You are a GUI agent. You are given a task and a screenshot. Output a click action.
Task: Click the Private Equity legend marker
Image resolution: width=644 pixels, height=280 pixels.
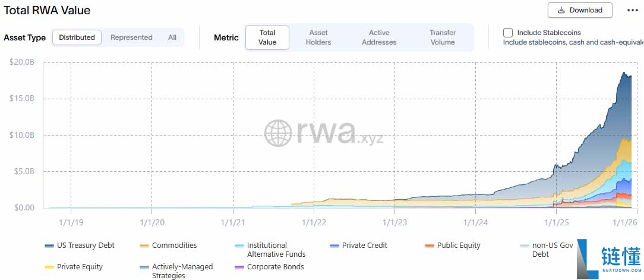(x=49, y=268)
